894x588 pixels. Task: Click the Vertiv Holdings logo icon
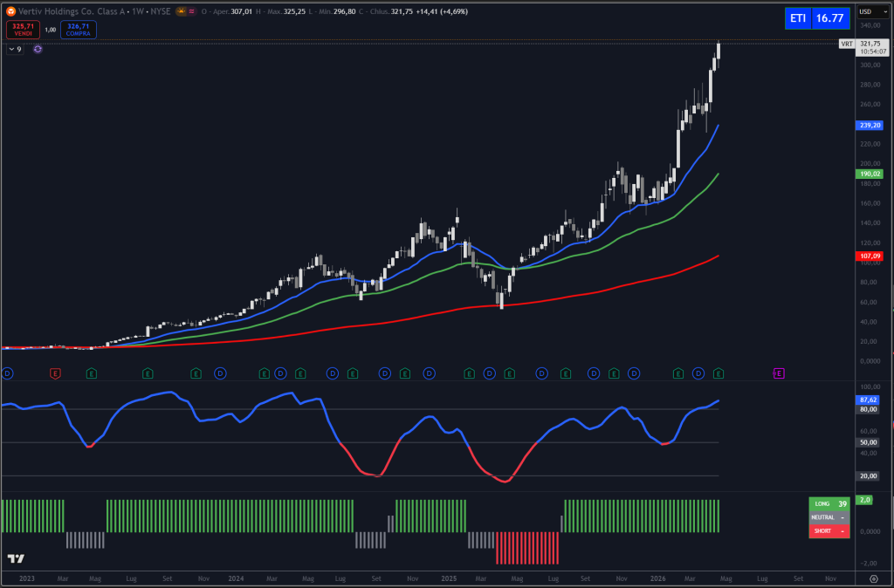pos(10,10)
